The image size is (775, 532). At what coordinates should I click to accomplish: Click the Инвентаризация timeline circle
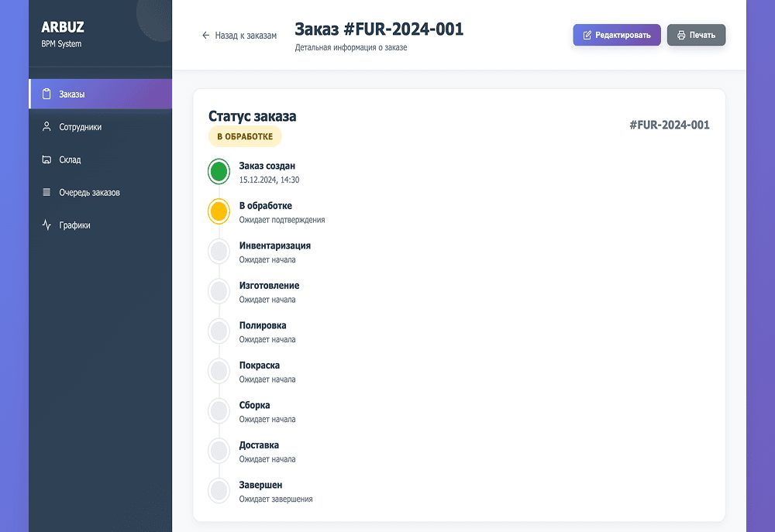(219, 252)
